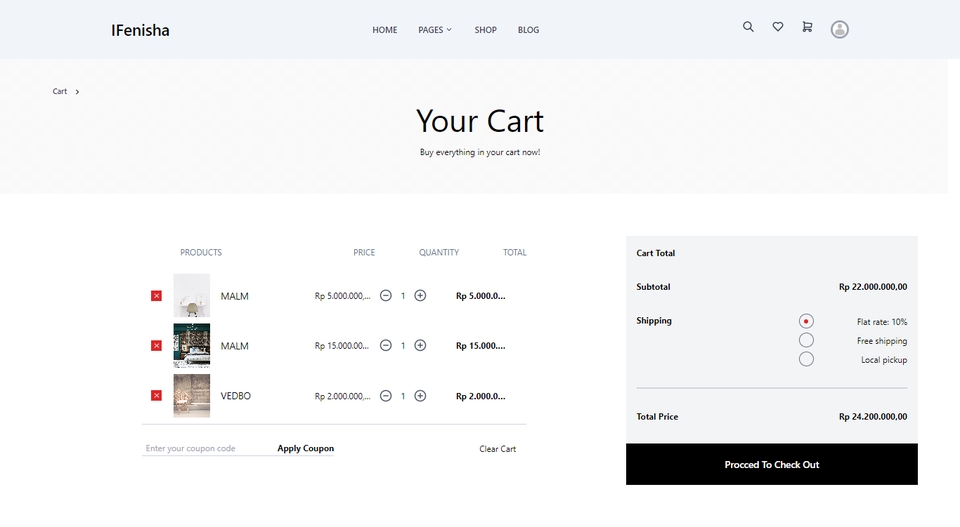
Task: Open the wishlist heart icon
Action: coord(778,27)
